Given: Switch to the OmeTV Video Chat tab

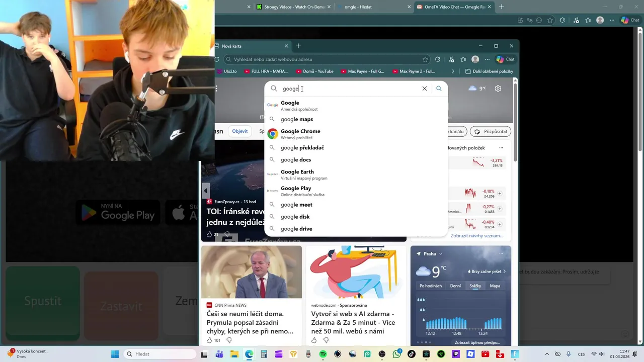Looking at the screenshot, I should (455, 7).
